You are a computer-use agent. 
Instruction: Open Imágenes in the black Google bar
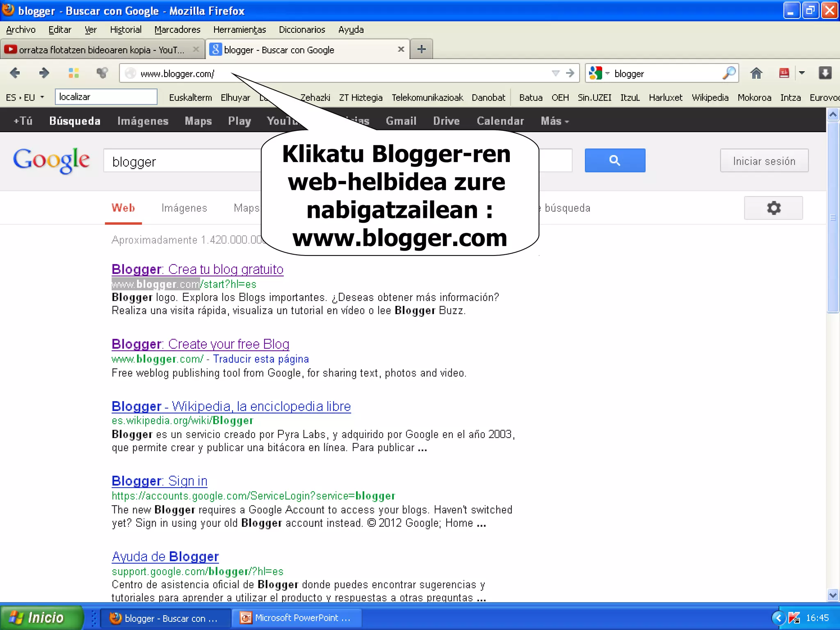coord(143,121)
